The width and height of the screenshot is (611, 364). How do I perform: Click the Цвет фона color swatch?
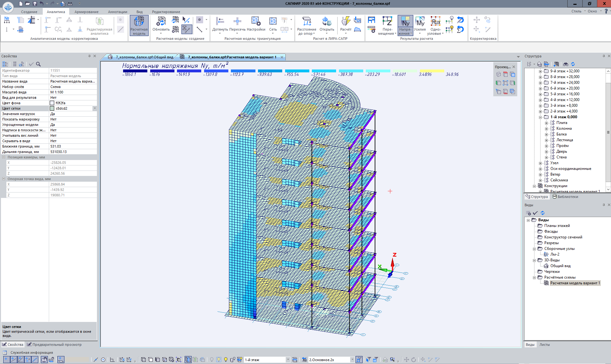click(x=52, y=103)
